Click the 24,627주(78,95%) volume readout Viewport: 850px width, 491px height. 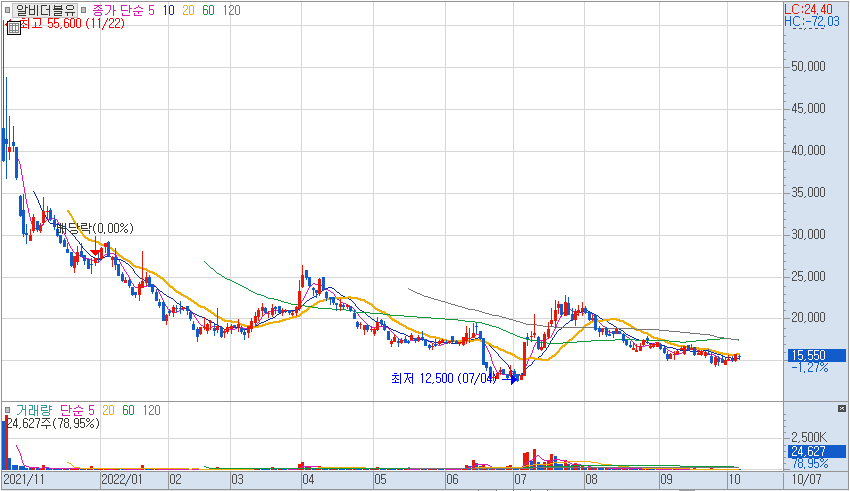[53, 423]
